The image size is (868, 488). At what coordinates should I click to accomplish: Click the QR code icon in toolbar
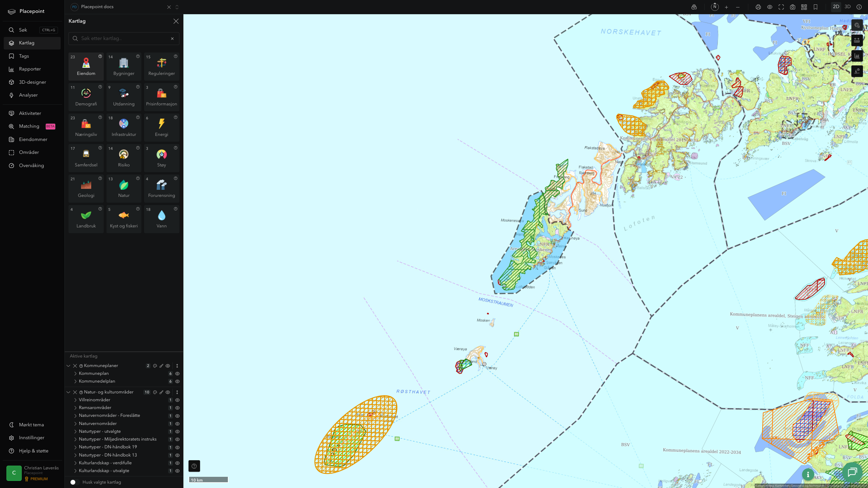coord(804,7)
